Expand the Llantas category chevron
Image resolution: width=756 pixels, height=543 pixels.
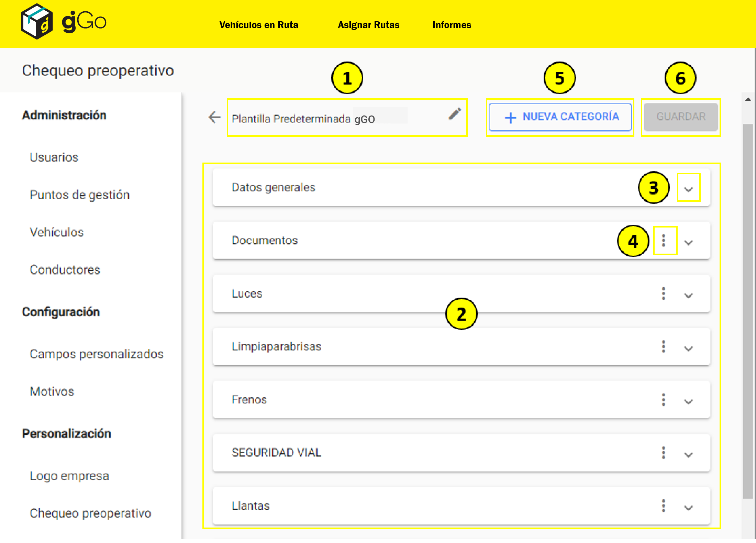[688, 508]
